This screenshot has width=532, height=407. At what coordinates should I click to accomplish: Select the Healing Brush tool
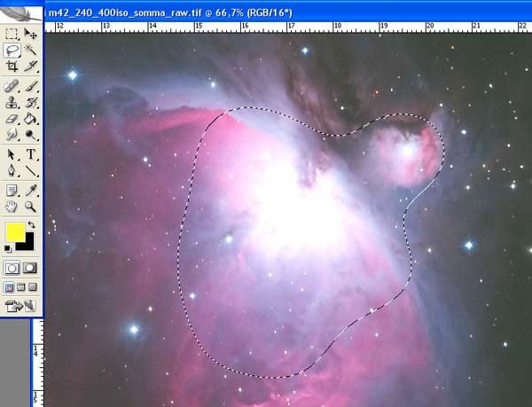[12, 86]
